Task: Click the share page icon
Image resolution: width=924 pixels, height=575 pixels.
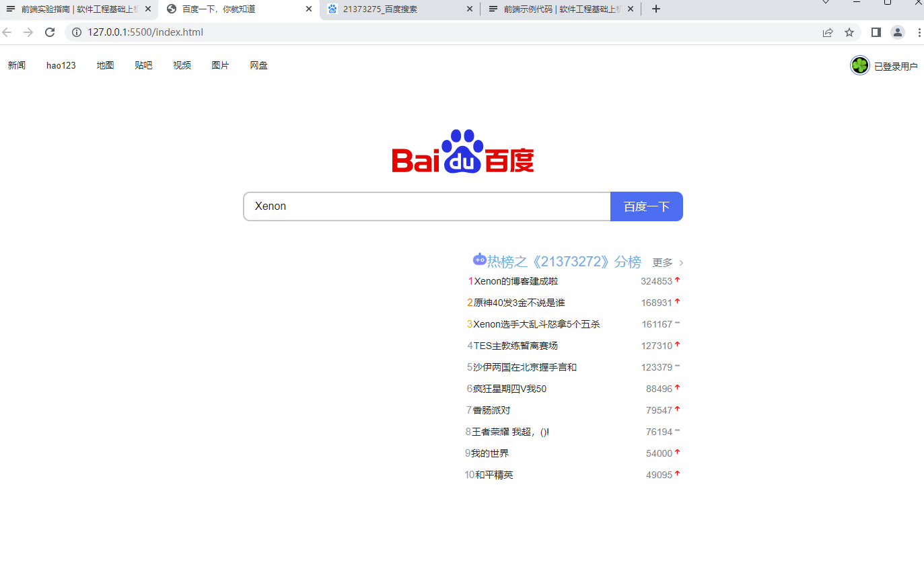Action: [x=828, y=32]
